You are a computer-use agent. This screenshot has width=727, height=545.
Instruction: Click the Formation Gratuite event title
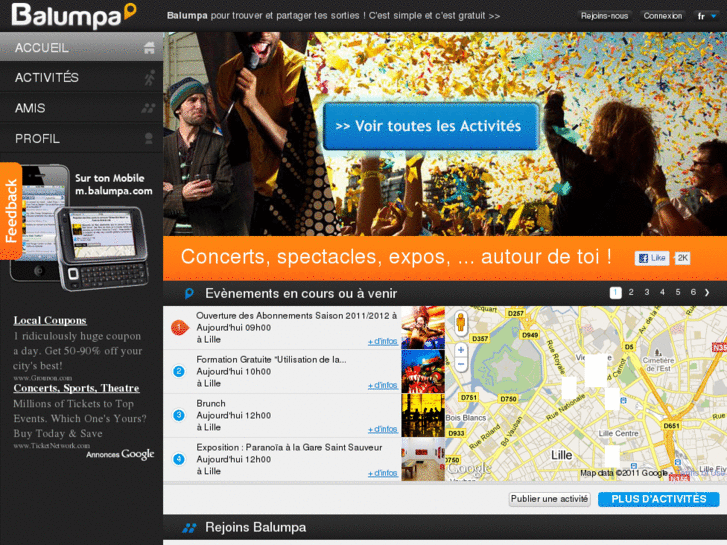pos(271,359)
